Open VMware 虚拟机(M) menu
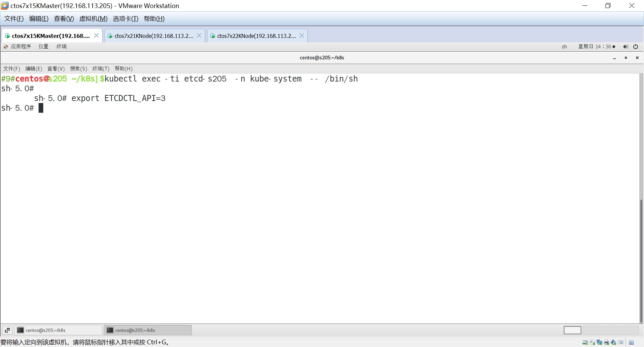 pyautogui.click(x=93, y=19)
